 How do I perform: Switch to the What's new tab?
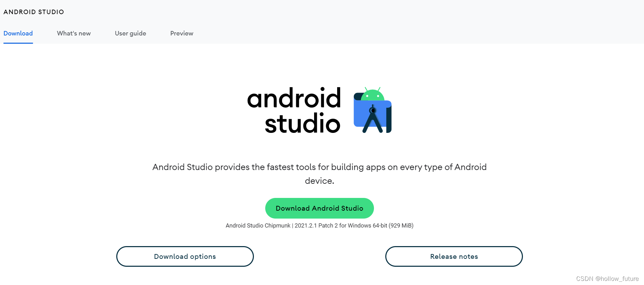point(74,33)
